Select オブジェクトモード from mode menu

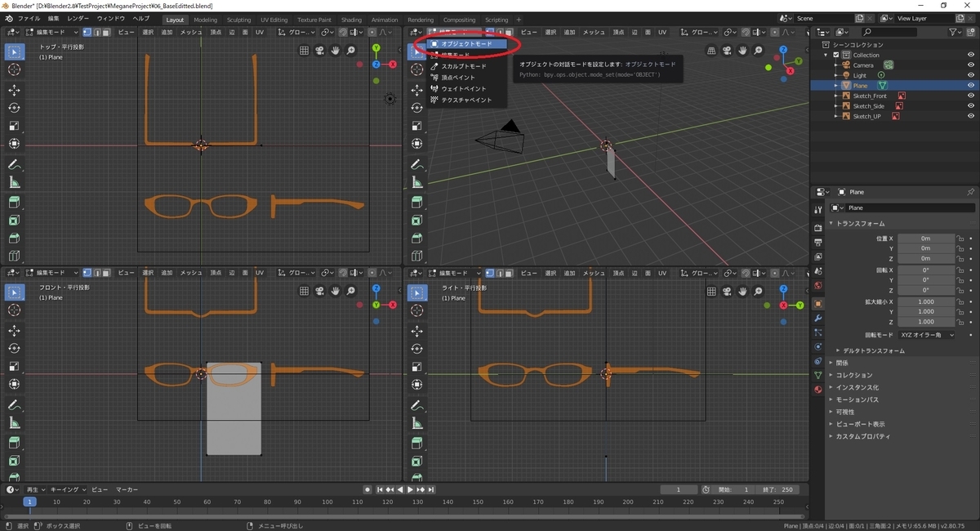tap(466, 43)
